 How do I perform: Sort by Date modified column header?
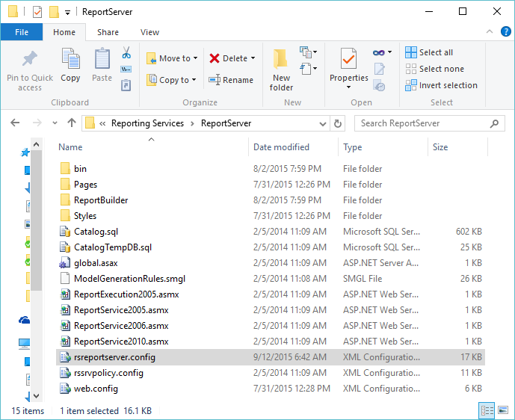pyautogui.click(x=281, y=147)
